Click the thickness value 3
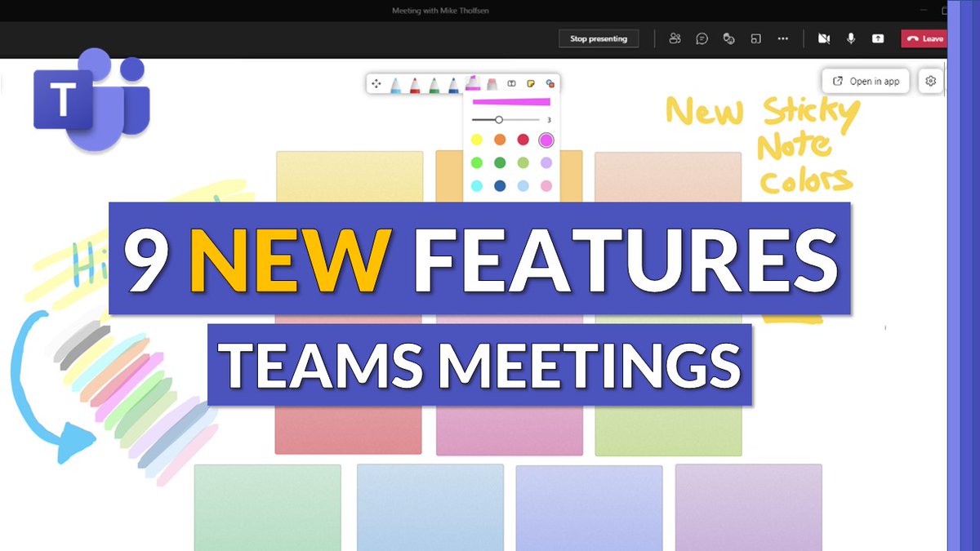 (x=549, y=120)
